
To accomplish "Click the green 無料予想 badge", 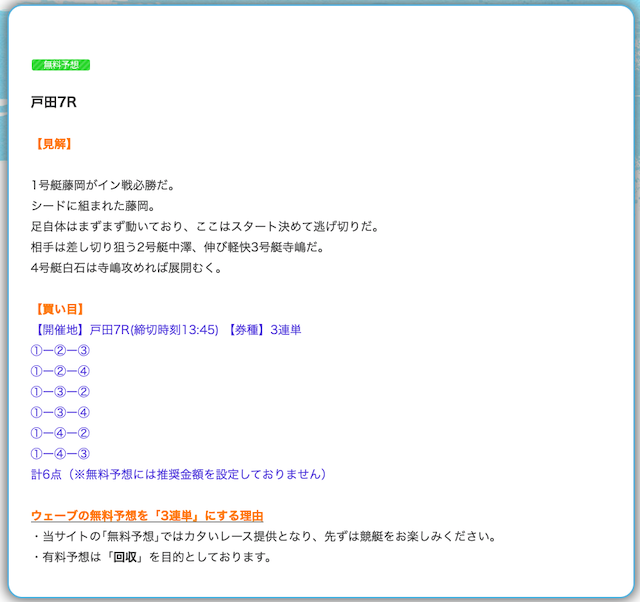I will (61, 65).
